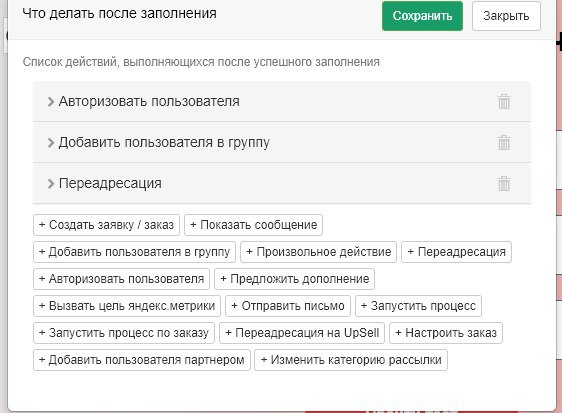Add + Запустить процесс action
Image resolution: width=562 pixels, height=413 pixels.
(x=418, y=306)
